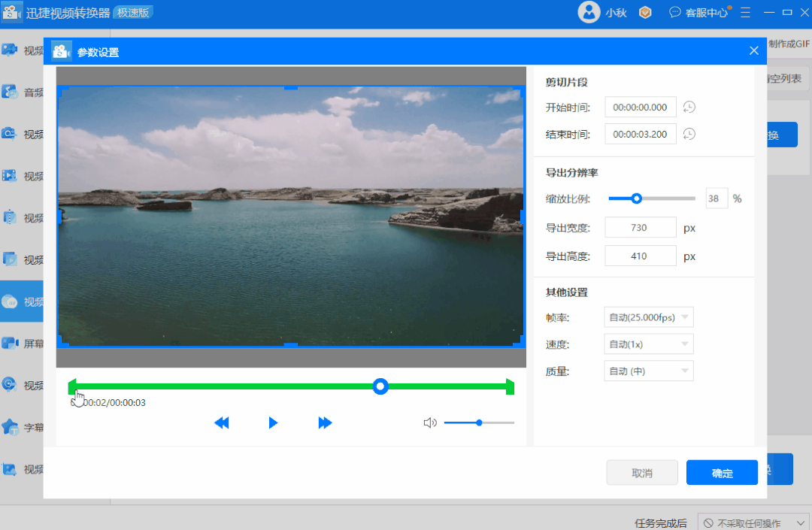Image resolution: width=812 pixels, height=530 pixels.
Task: Open the subtitle tool from the left sidebar
Action: (x=23, y=427)
